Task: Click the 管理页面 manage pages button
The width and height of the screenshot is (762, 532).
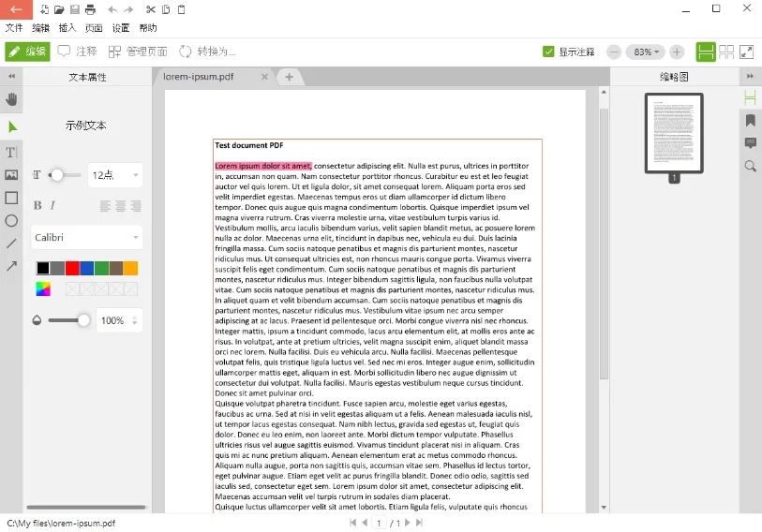Action: (138, 52)
